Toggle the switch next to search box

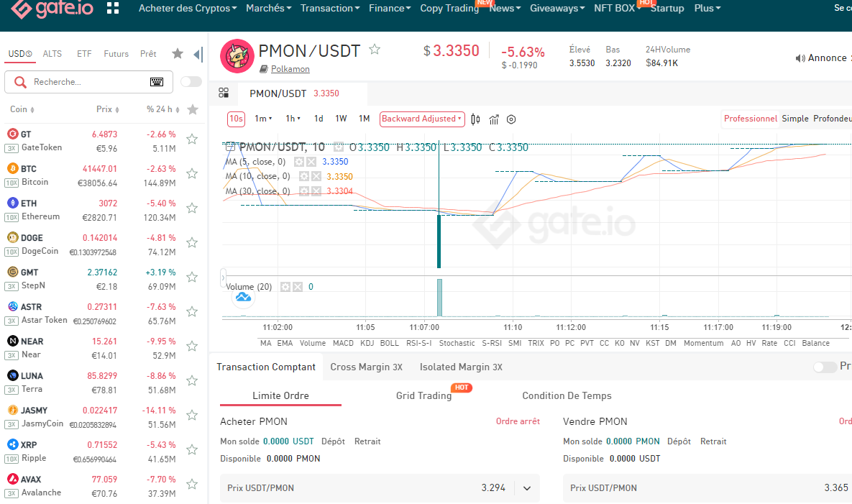coord(191,81)
